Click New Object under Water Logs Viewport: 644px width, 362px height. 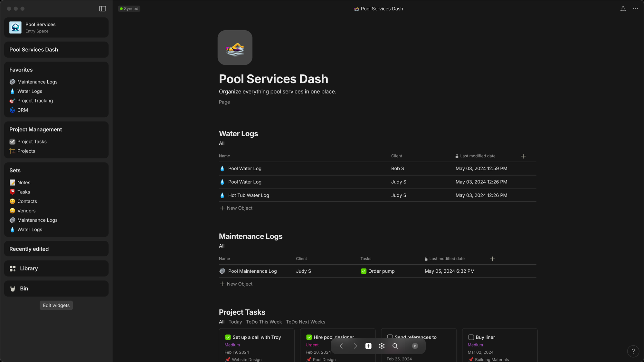(x=236, y=208)
